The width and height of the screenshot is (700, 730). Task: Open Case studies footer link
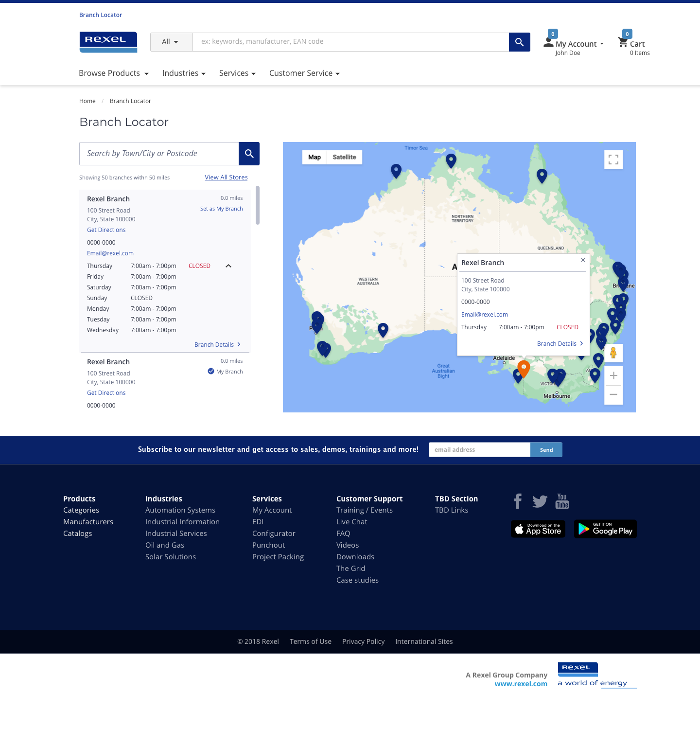tap(357, 580)
